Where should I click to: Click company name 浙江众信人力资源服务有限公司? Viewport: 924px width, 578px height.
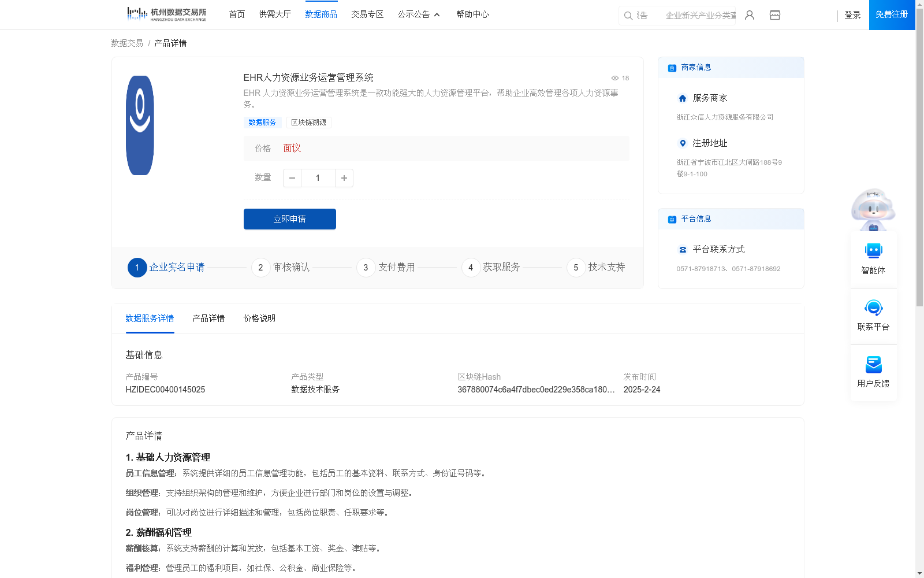(x=725, y=117)
